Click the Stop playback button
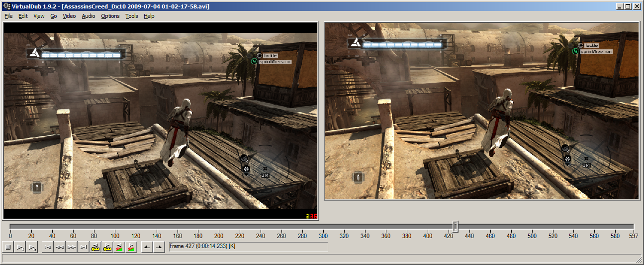644x265 pixels. point(8,247)
